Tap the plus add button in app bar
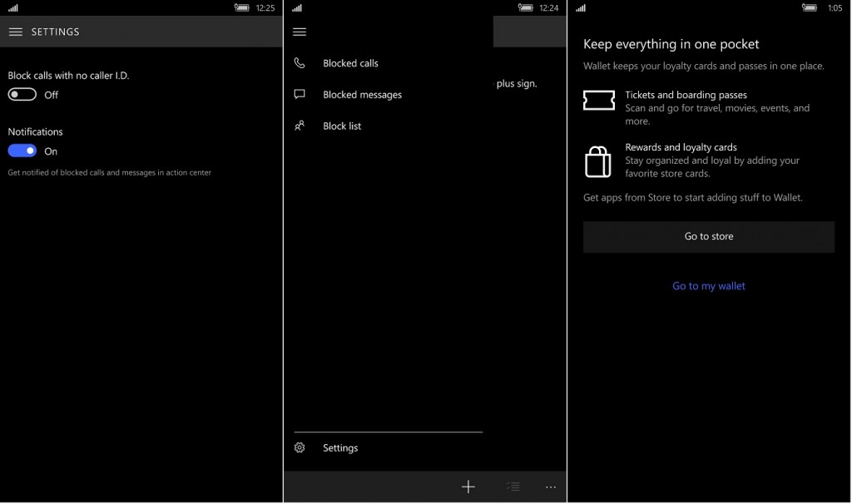Screen dimensions: 852x504 coord(468,487)
